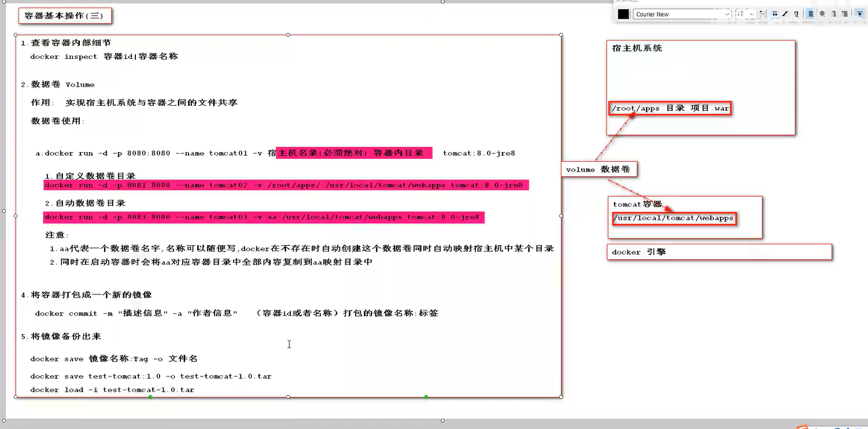Viewport: 868px width, 429px height.
Task: Select align left text icon
Action: [x=811, y=14]
